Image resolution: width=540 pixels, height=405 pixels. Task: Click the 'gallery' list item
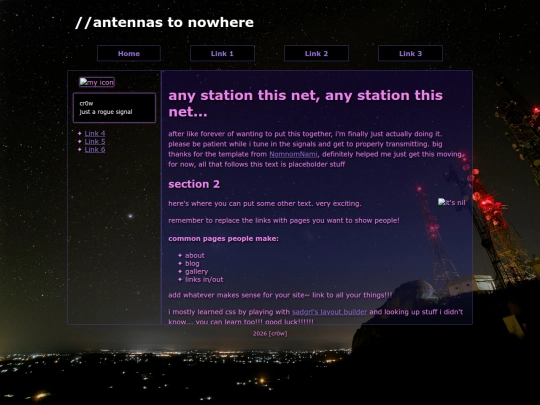(196, 271)
